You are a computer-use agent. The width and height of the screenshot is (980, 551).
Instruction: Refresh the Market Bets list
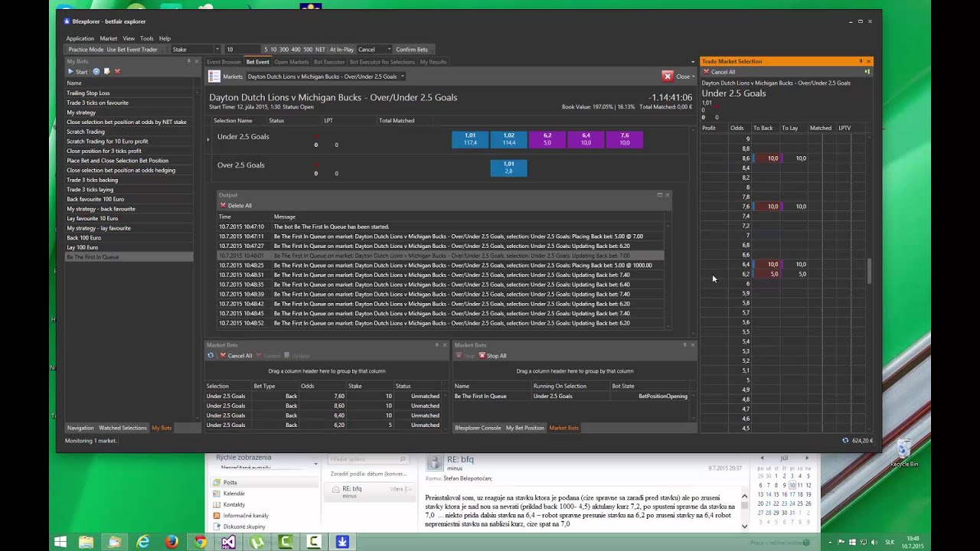tap(211, 355)
